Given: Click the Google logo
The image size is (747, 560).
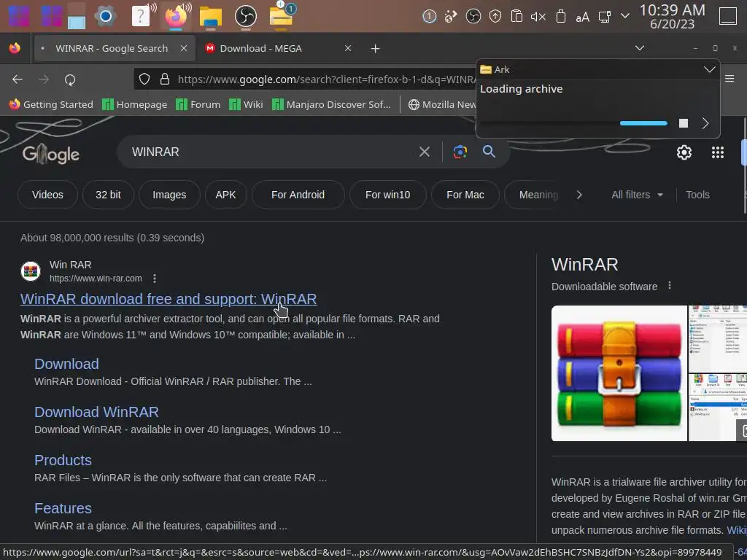Looking at the screenshot, I should click(51, 153).
